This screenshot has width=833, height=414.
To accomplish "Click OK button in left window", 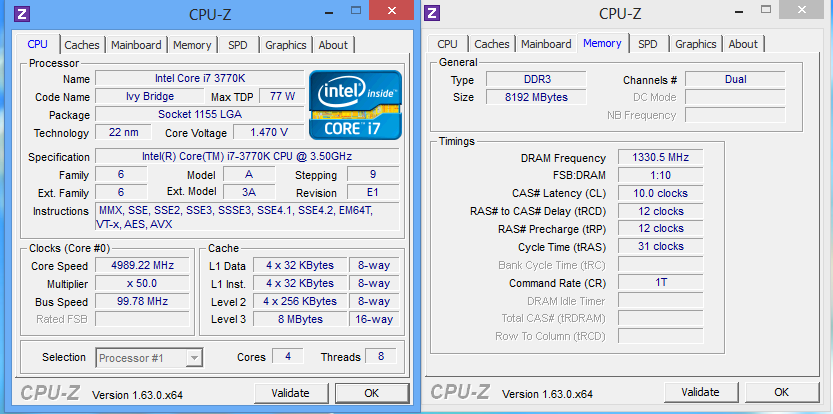I will (x=372, y=393).
